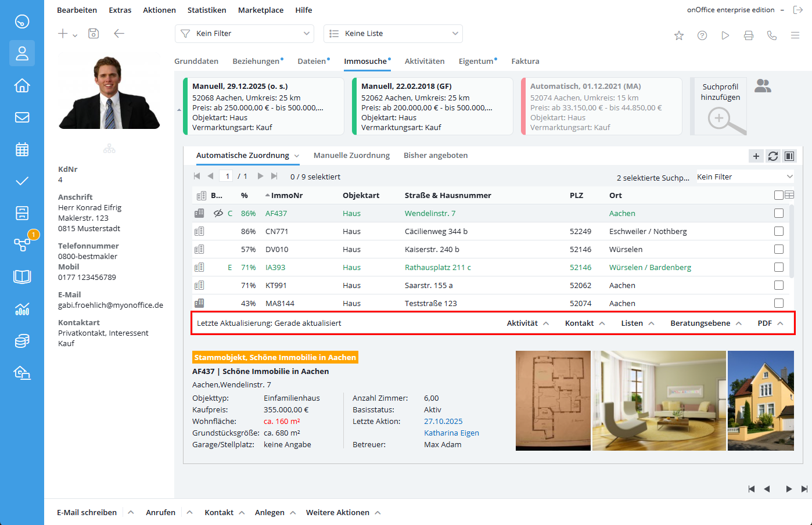Open the real estate module house icon

(x=22, y=85)
